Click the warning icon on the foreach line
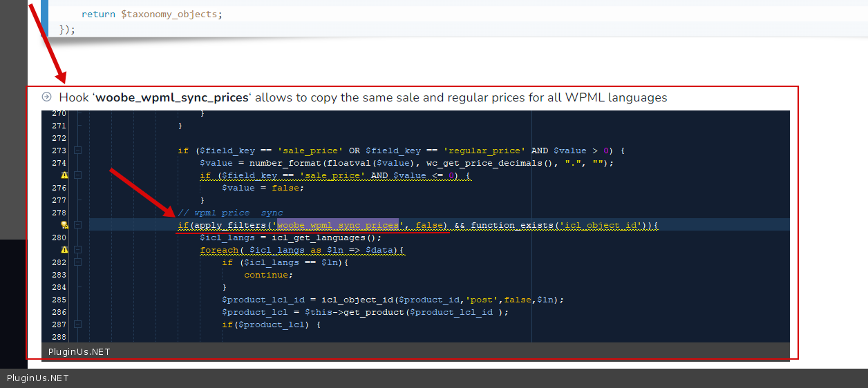Viewport: 868px width, 388px height. [64, 250]
